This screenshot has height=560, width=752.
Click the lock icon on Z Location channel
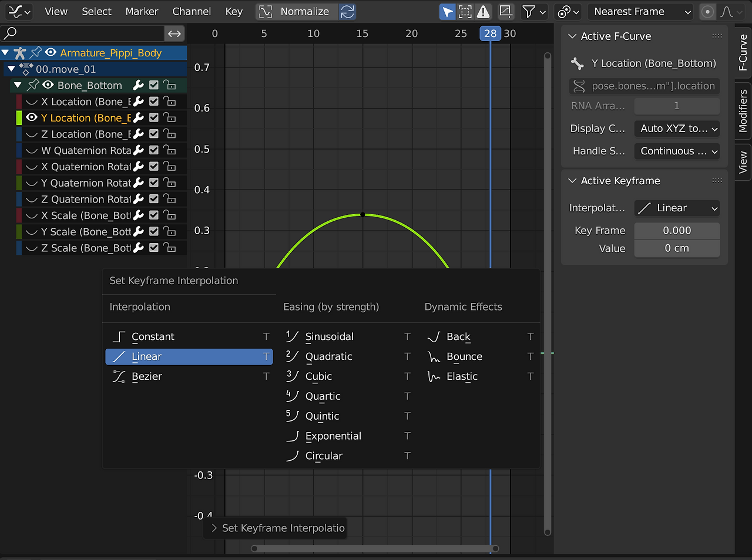coord(170,134)
